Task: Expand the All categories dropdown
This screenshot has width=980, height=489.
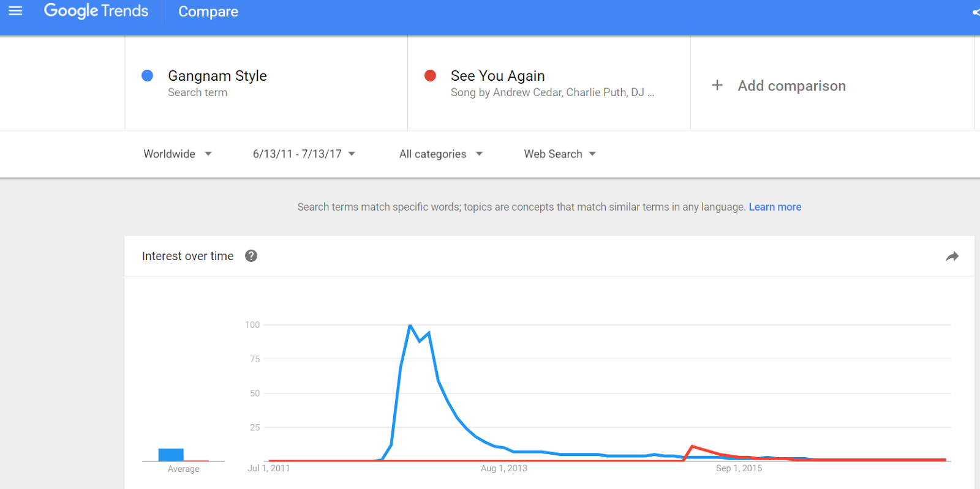Action: 441,154
